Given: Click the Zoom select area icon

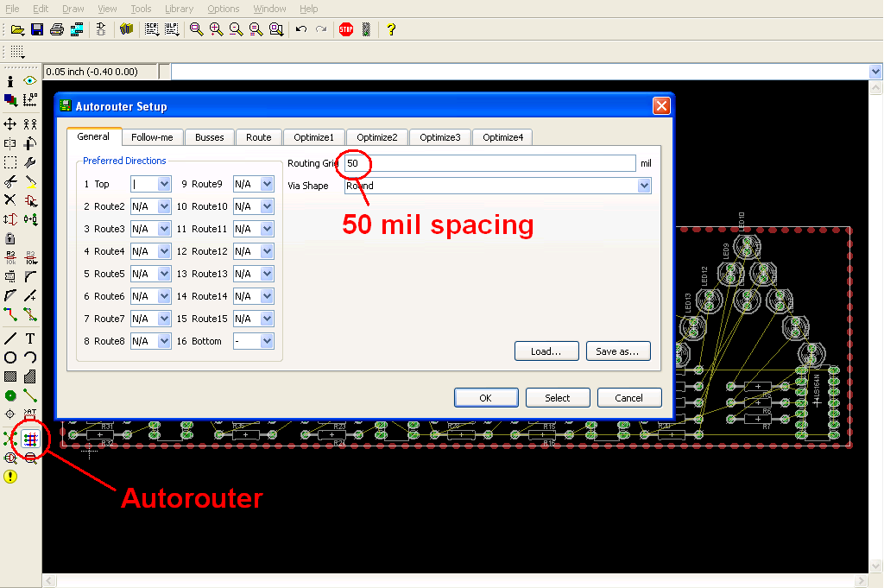Looking at the screenshot, I should (x=276, y=29).
